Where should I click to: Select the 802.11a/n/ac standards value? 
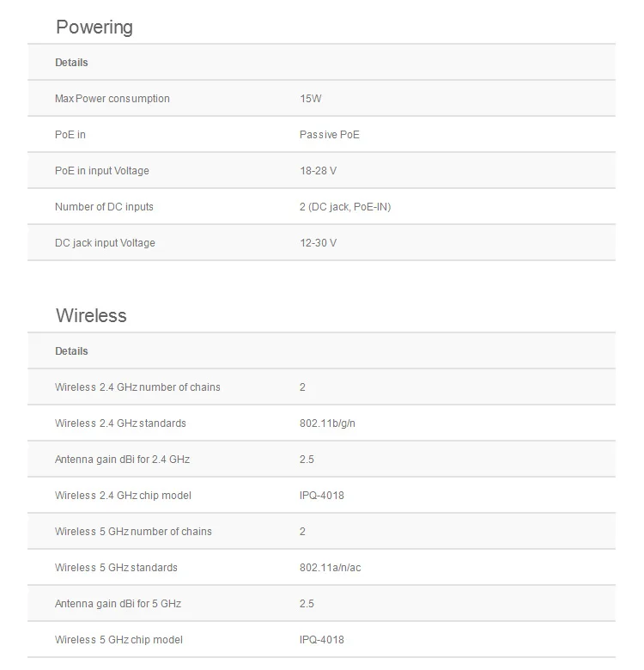(x=330, y=568)
